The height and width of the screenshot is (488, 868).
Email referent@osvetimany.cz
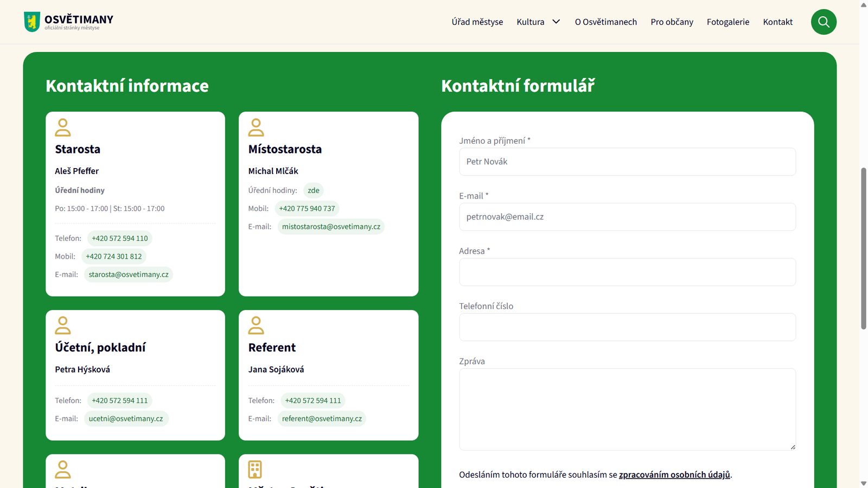(x=322, y=419)
